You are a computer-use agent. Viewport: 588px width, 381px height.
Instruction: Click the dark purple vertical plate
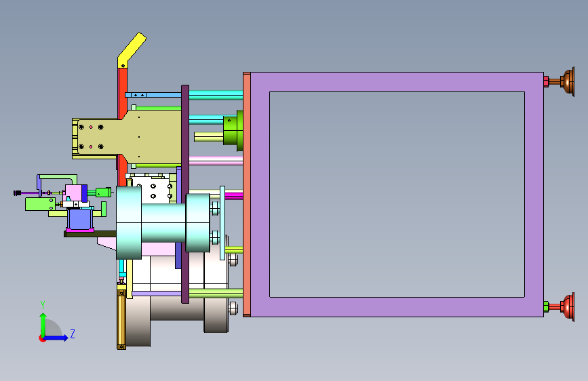coord(185,194)
